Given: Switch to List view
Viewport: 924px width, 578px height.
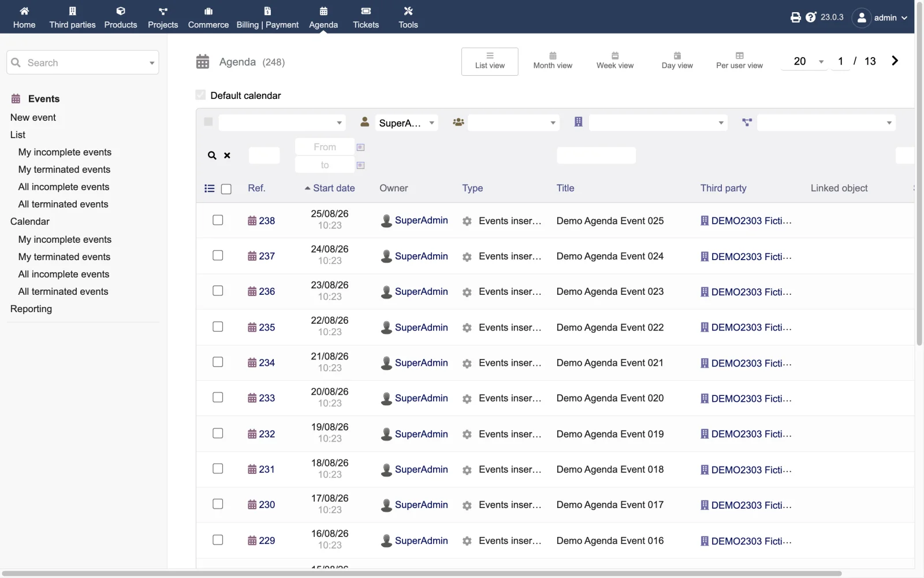Looking at the screenshot, I should [490, 61].
